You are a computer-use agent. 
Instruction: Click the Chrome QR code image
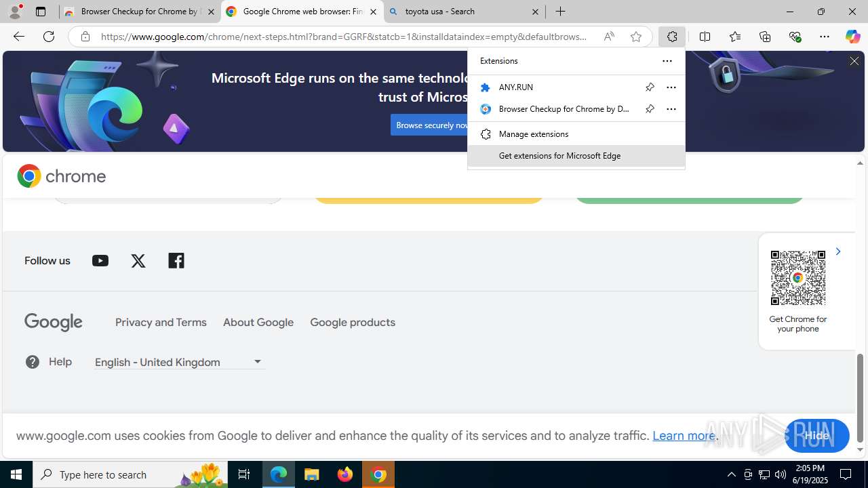point(798,278)
